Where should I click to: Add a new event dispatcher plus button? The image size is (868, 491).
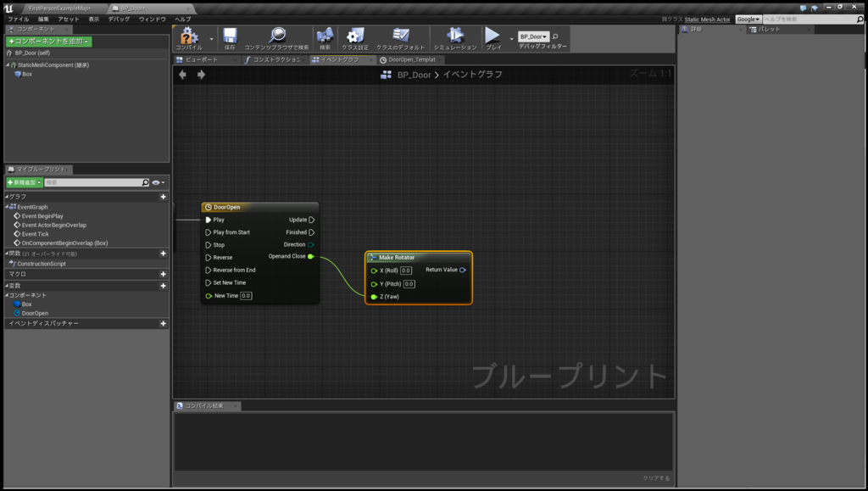(164, 323)
